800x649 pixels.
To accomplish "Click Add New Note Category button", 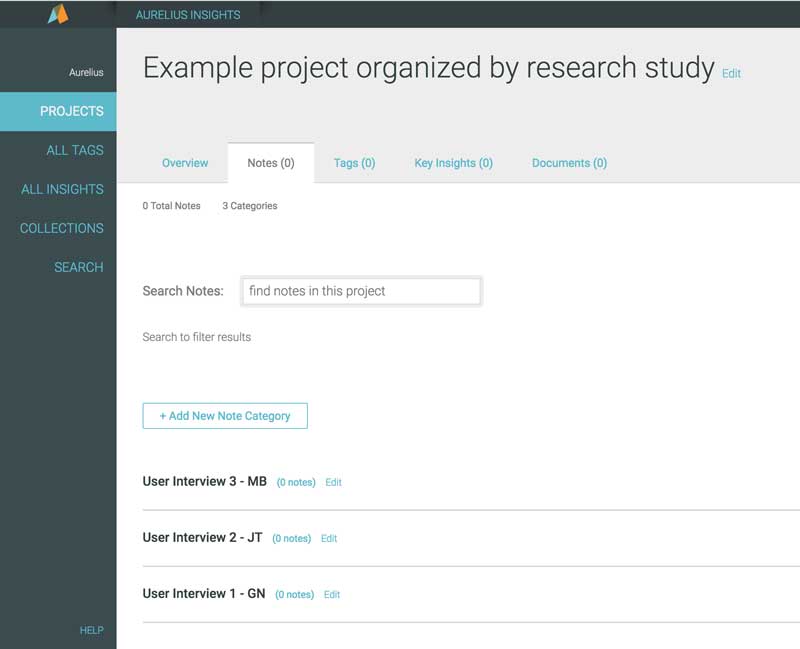I will point(225,416).
